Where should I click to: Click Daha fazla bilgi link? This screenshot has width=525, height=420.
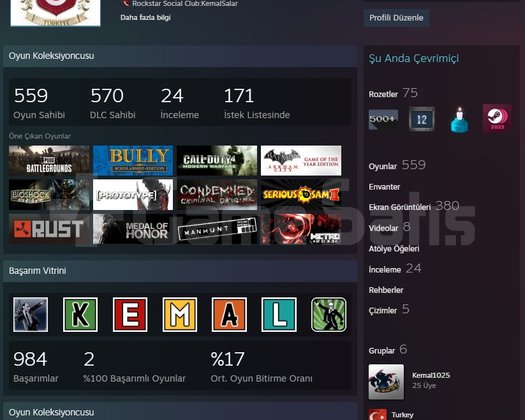click(x=146, y=17)
